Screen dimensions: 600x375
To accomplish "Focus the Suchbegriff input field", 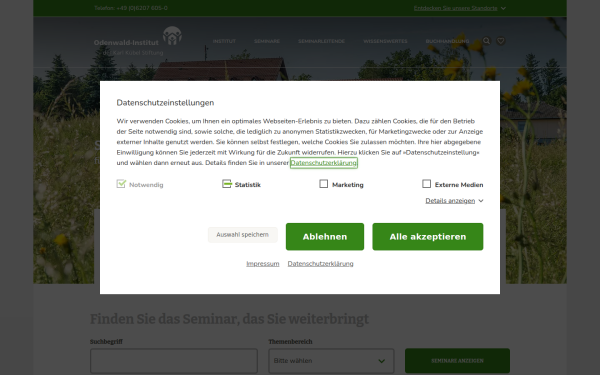I will 174,361.
